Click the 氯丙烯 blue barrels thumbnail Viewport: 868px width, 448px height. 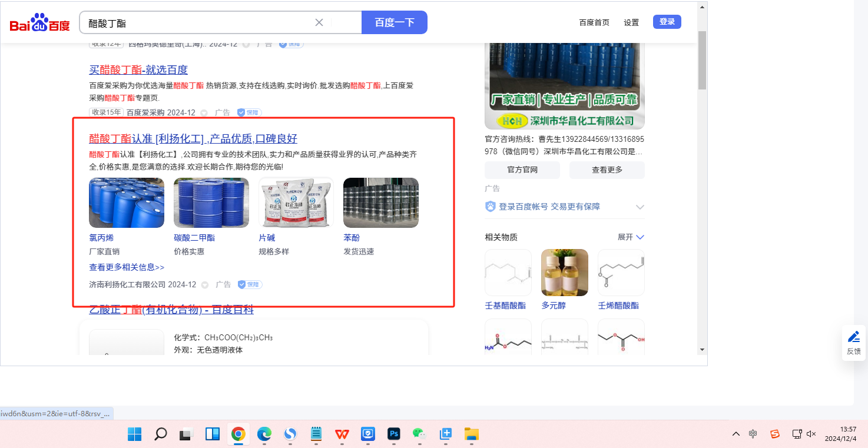(127, 203)
